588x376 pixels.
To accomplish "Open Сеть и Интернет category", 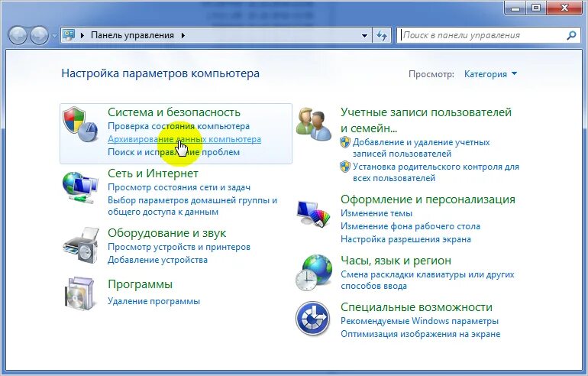I will [153, 173].
